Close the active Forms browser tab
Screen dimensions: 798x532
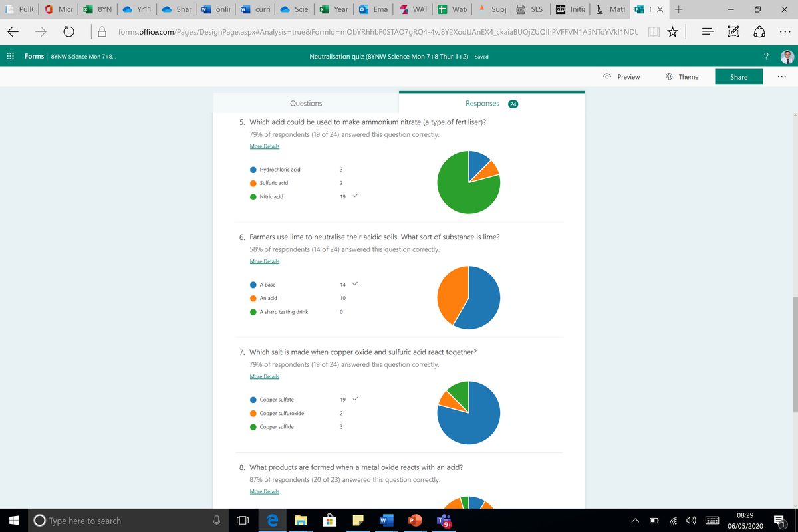pyautogui.click(x=661, y=10)
